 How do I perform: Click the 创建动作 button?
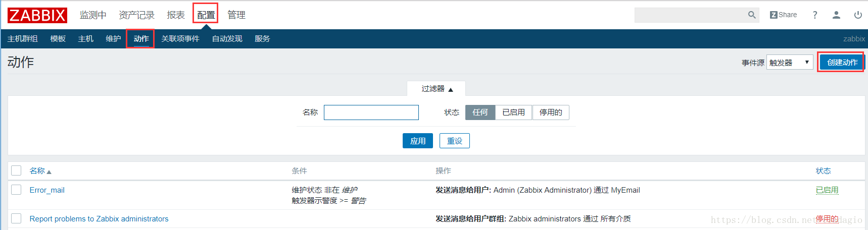(842, 63)
